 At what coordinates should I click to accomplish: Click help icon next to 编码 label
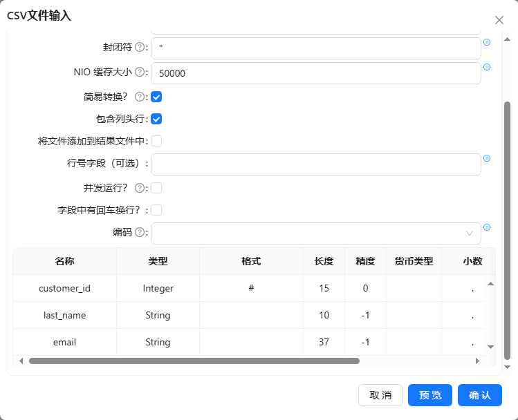click(x=140, y=233)
